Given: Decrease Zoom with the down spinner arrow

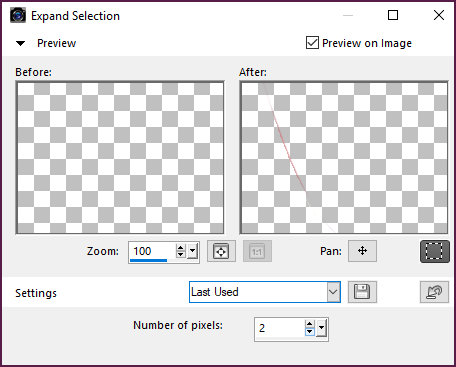Looking at the screenshot, I should (181, 255).
